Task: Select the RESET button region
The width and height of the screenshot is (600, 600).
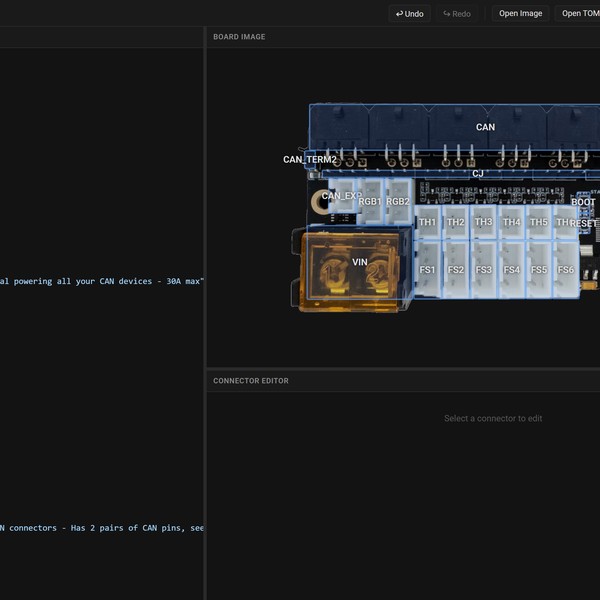Action: (584, 223)
